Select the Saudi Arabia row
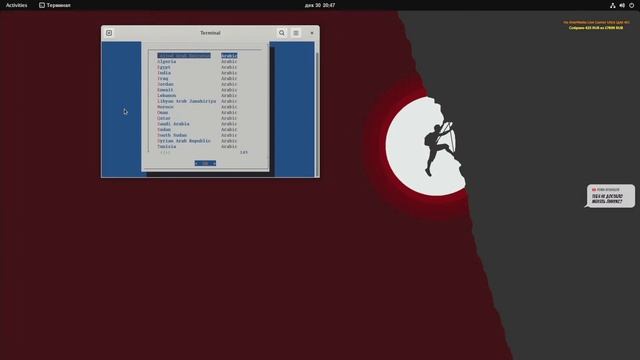The height and width of the screenshot is (360, 640). point(197,124)
